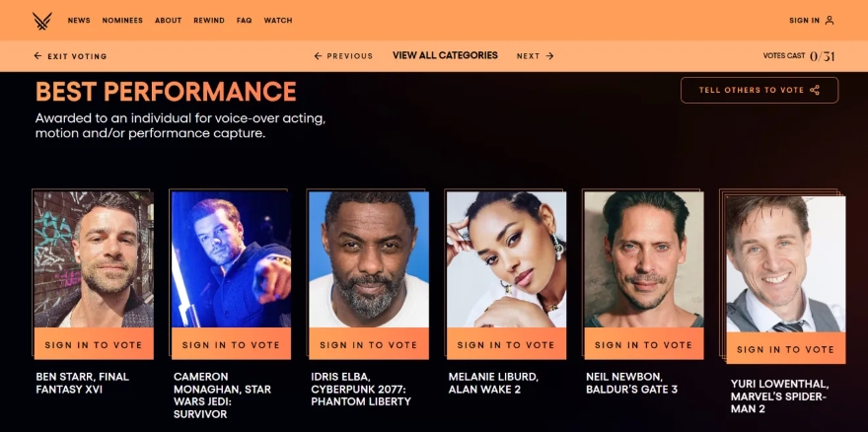
Task: Open the News menu item
Action: pyautogui.click(x=79, y=21)
